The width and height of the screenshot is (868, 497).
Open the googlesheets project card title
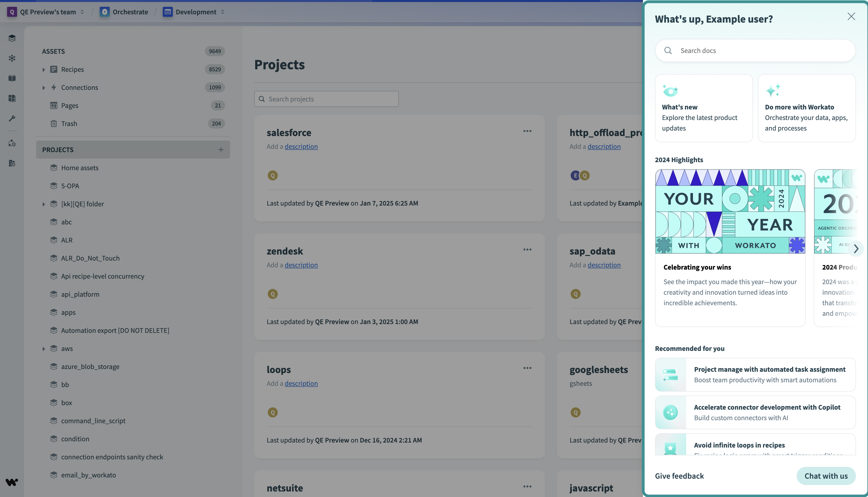(x=599, y=370)
